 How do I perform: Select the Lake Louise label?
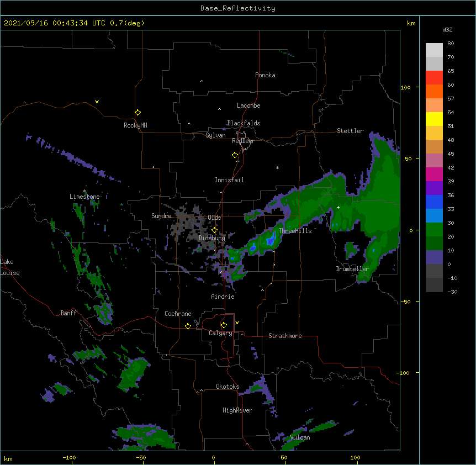pyautogui.click(x=10, y=267)
